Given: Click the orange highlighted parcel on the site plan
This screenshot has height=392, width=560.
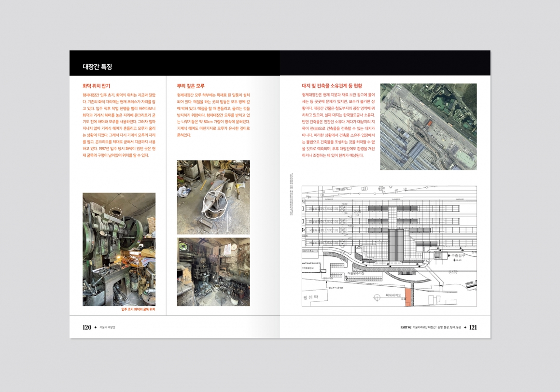Looking at the screenshot, I should [408, 297].
